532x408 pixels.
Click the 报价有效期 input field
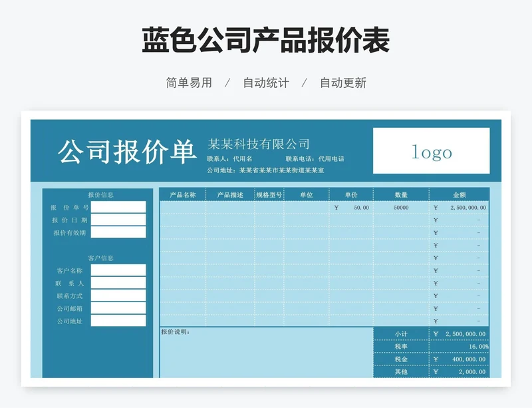click(118, 232)
